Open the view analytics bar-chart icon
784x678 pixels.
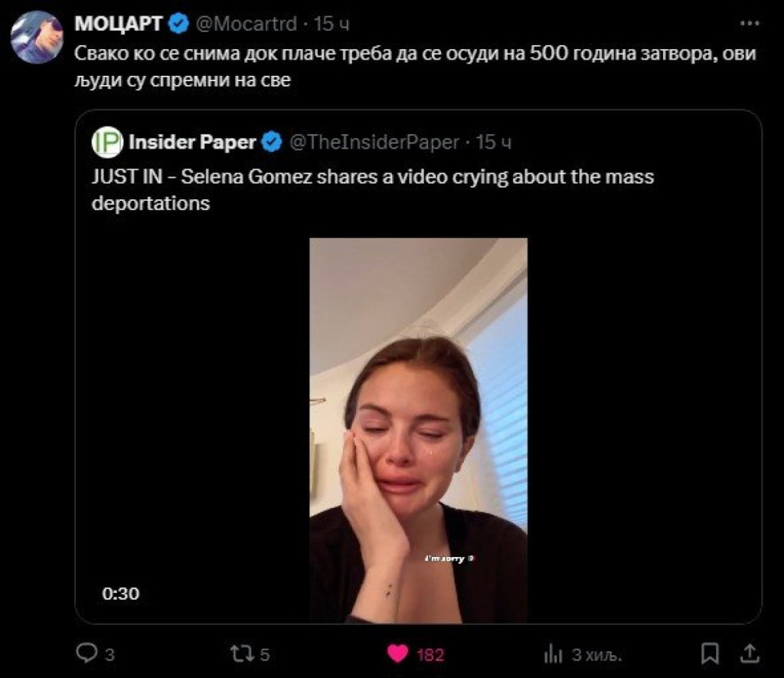[x=553, y=653]
